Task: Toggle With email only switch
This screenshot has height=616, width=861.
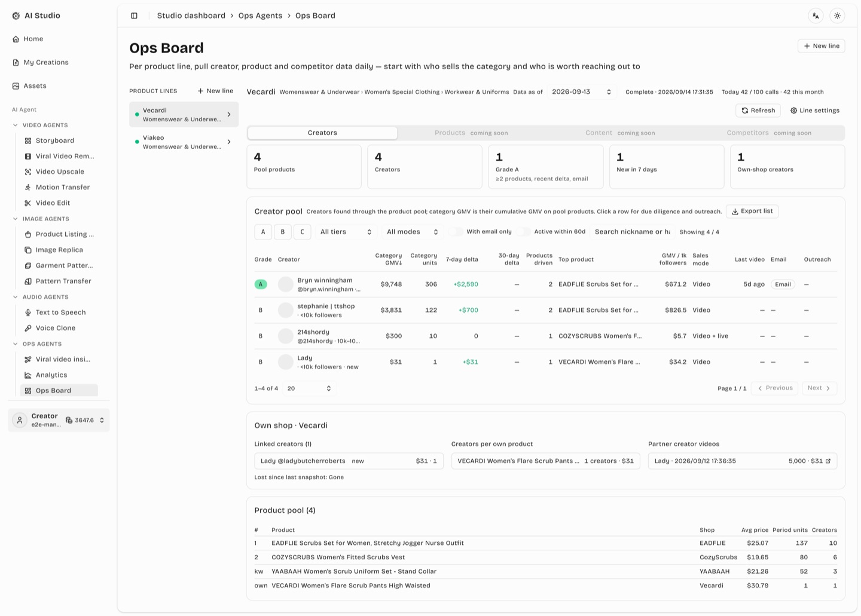Action: 456,232
